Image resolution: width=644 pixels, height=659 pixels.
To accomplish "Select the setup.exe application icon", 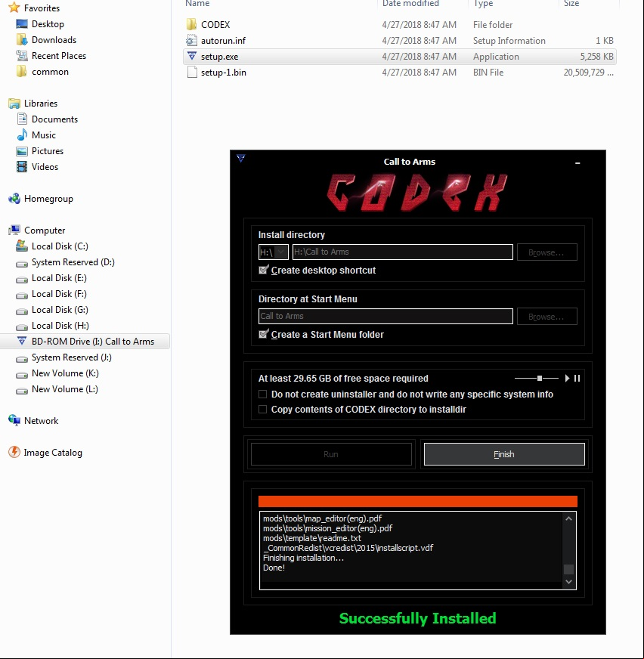I will (x=192, y=57).
